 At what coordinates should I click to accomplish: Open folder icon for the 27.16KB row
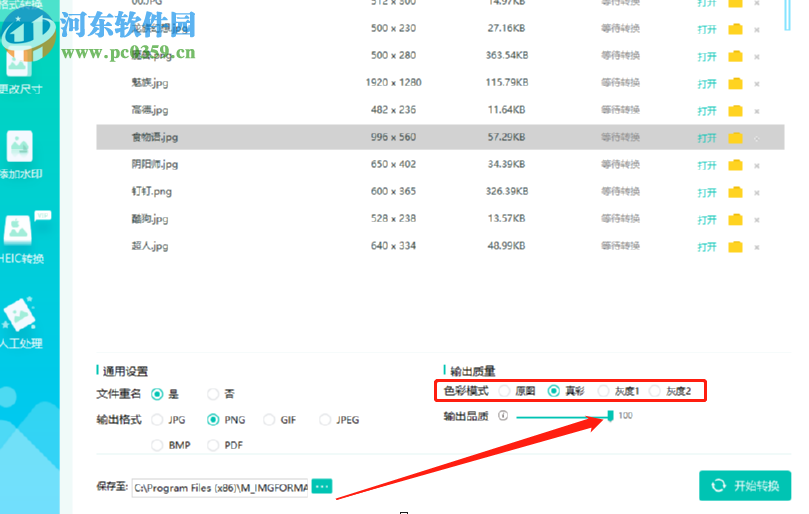click(735, 29)
